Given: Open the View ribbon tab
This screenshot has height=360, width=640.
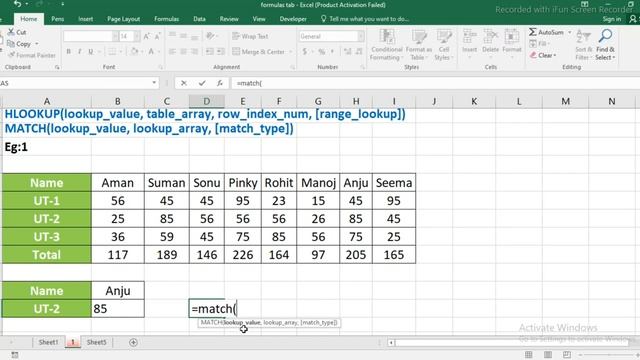Looking at the screenshot, I should [x=259, y=19].
